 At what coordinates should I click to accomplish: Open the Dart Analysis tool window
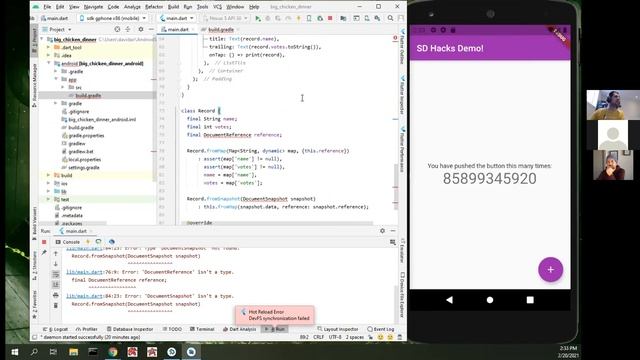(x=240, y=329)
